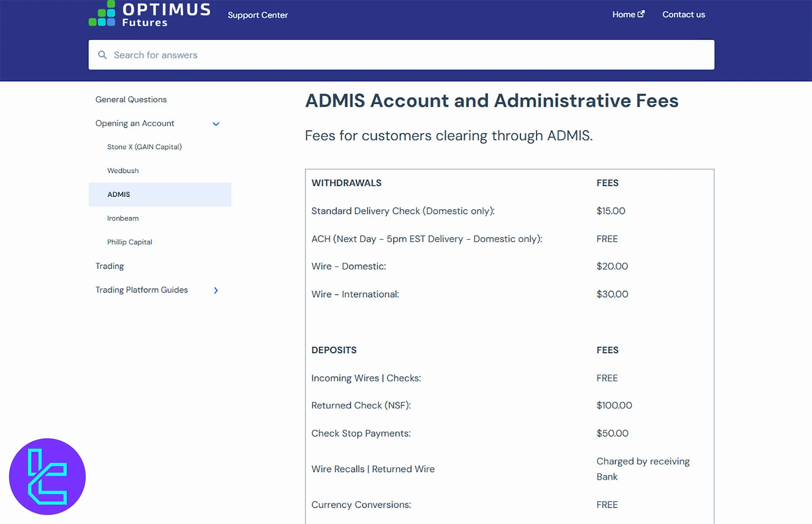Click 'Incoming Wires | Checks:' row label
The height and width of the screenshot is (524, 812).
[x=366, y=378]
